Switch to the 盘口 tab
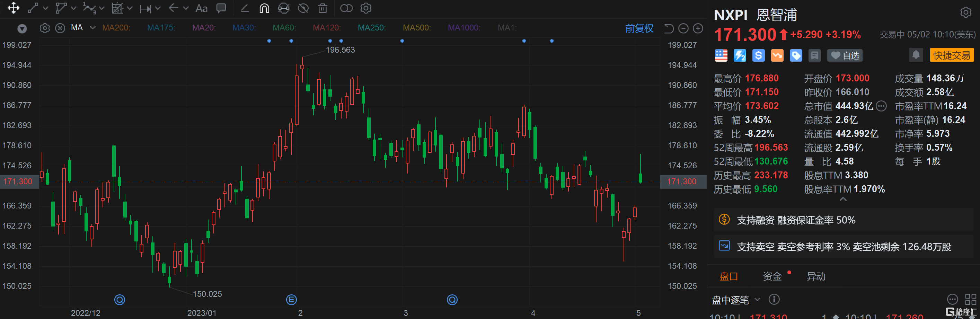The width and height of the screenshot is (980, 319). pos(729,276)
